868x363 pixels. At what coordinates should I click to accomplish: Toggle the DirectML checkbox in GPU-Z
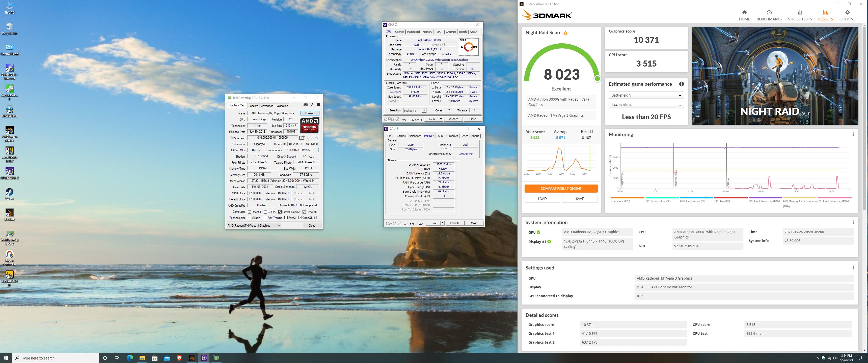[304, 212]
